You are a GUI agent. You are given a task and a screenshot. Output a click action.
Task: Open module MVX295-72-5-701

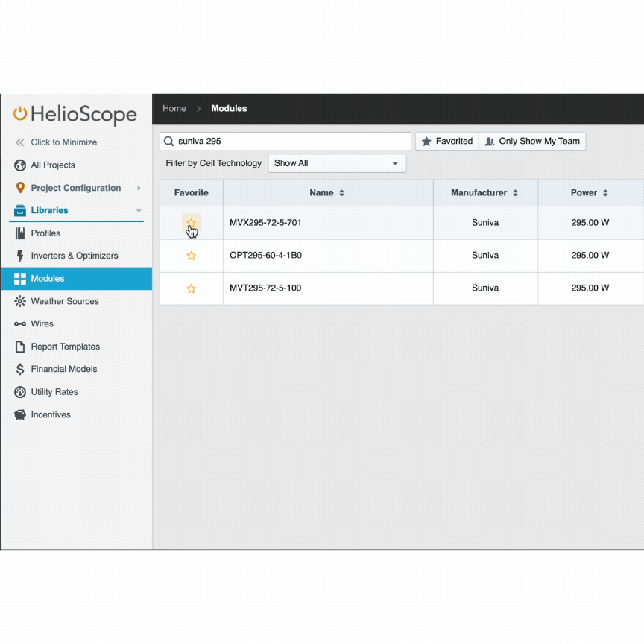pyautogui.click(x=265, y=223)
